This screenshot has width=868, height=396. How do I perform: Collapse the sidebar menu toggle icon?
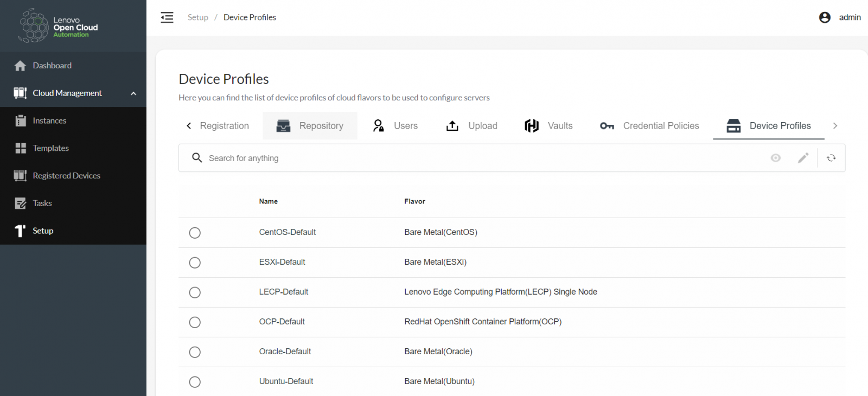[x=167, y=17]
